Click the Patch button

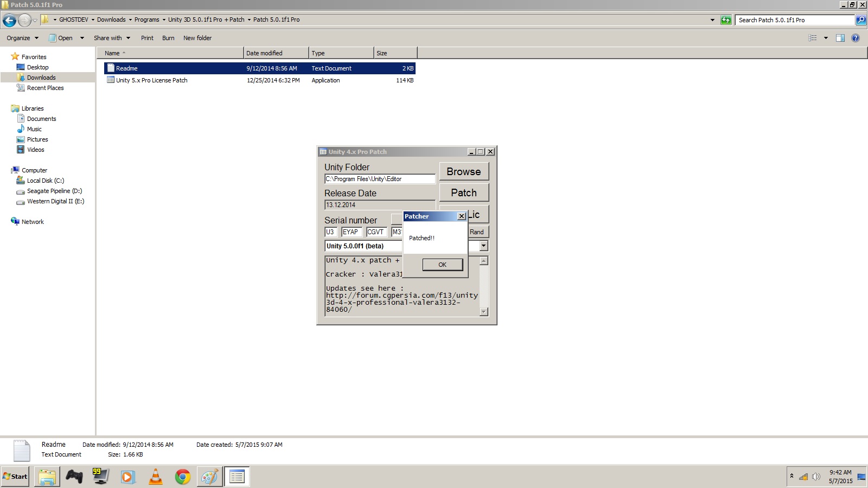(464, 192)
